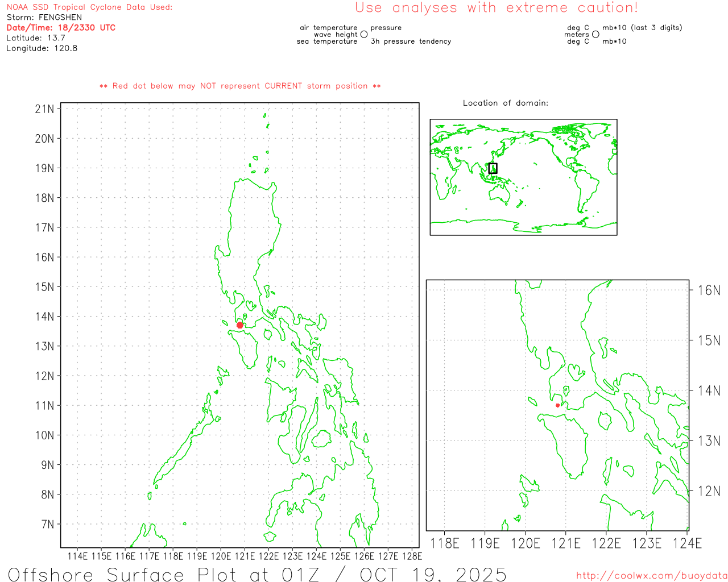Click the 'Longitude: 120.8' text
The image size is (728, 582).
coord(42,48)
